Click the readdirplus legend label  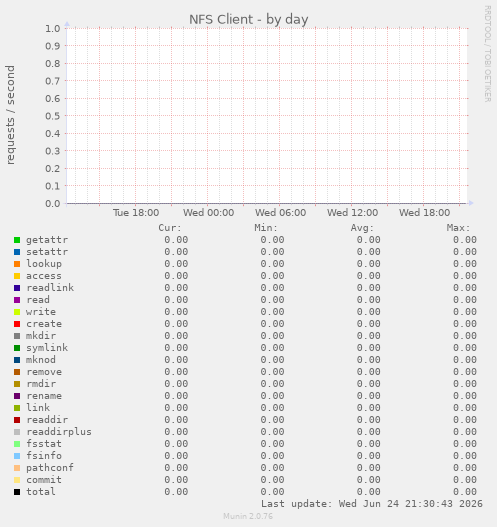point(59,432)
